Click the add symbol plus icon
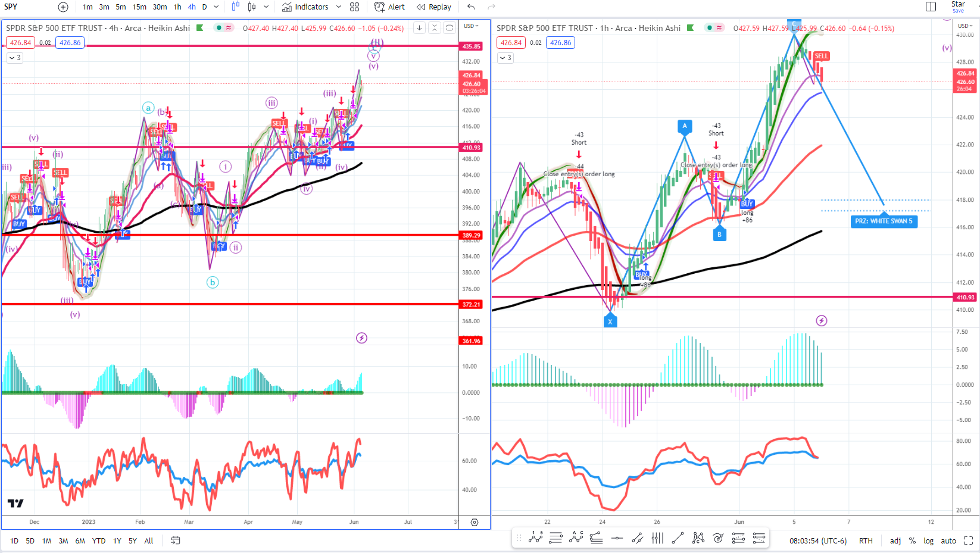980x553 pixels. (x=63, y=7)
